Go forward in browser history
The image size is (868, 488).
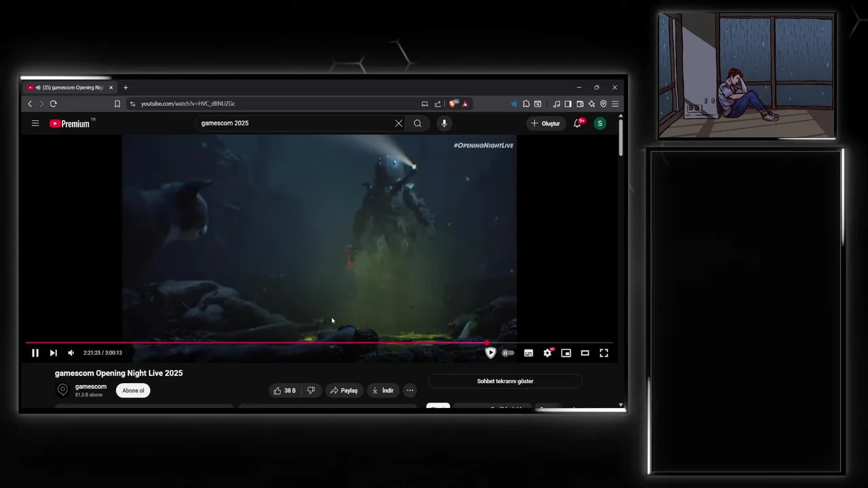tap(41, 104)
